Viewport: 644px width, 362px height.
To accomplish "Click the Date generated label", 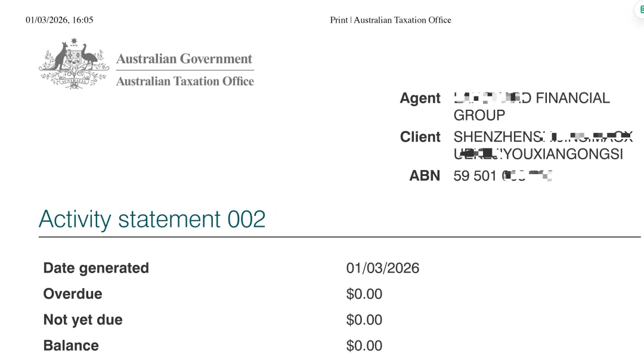I will [96, 268].
